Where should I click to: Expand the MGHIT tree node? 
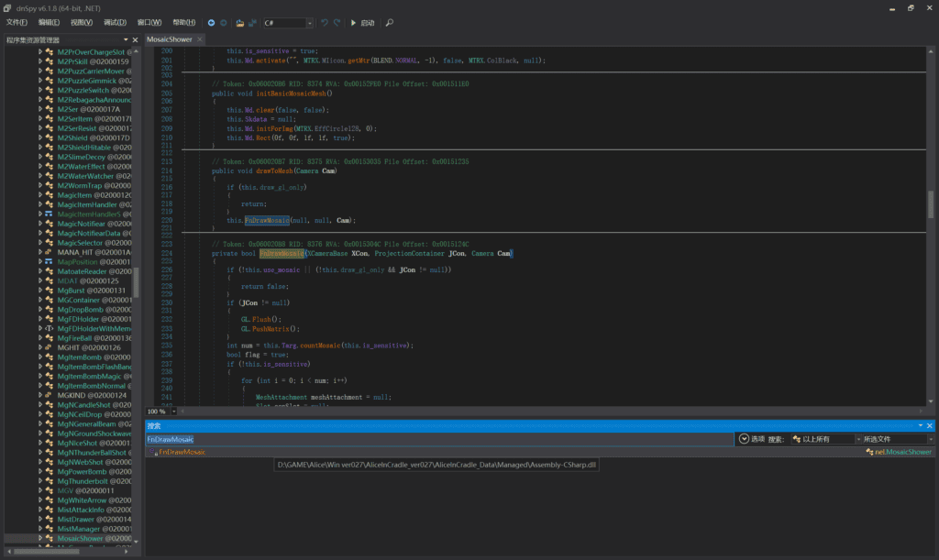click(x=40, y=347)
